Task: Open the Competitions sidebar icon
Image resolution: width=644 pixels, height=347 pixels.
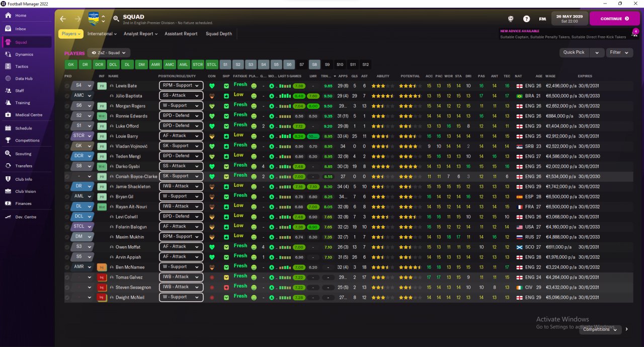Action: (x=8, y=141)
